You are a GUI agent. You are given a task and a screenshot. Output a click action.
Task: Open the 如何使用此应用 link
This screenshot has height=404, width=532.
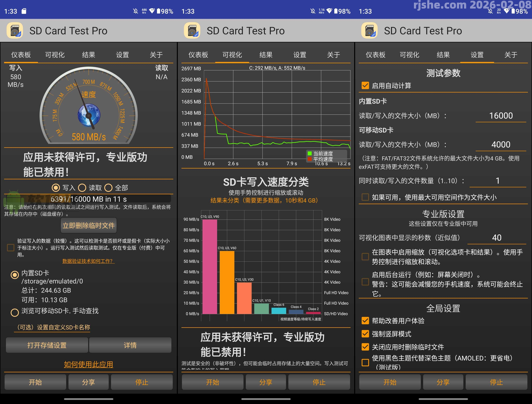click(88, 364)
